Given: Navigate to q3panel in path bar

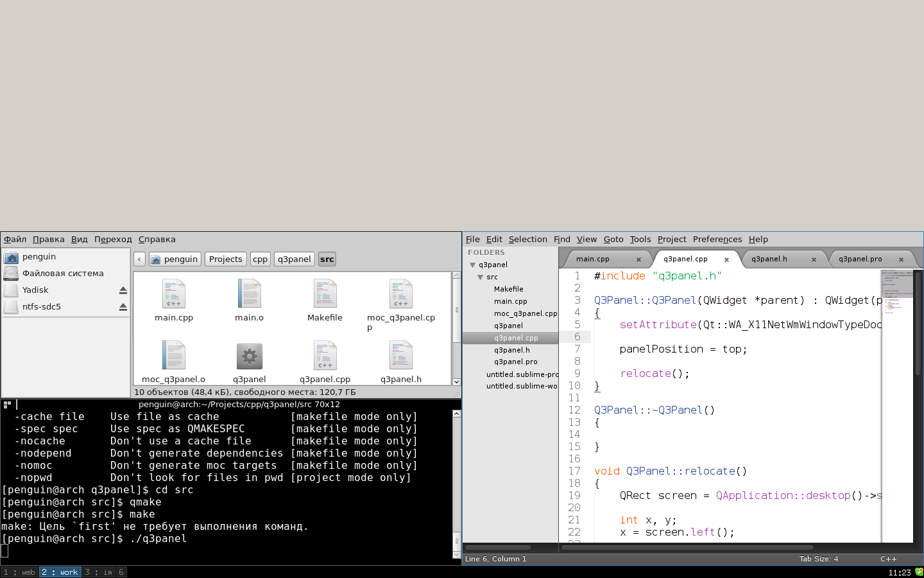Looking at the screenshot, I should (295, 259).
